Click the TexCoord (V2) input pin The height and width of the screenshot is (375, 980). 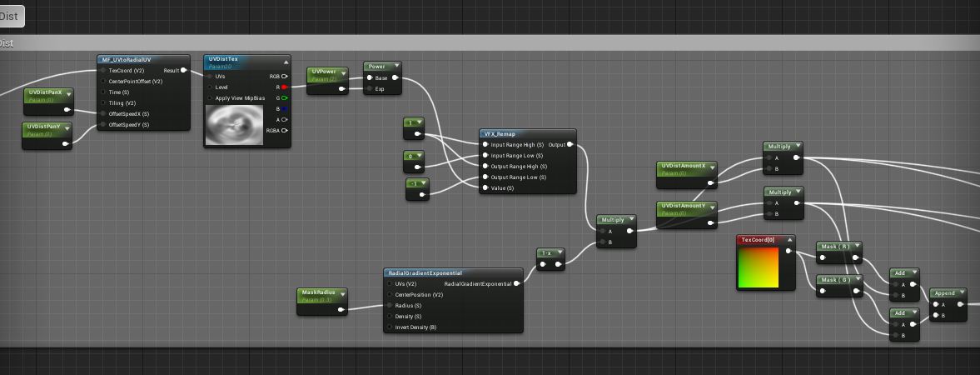(x=103, y=71)
